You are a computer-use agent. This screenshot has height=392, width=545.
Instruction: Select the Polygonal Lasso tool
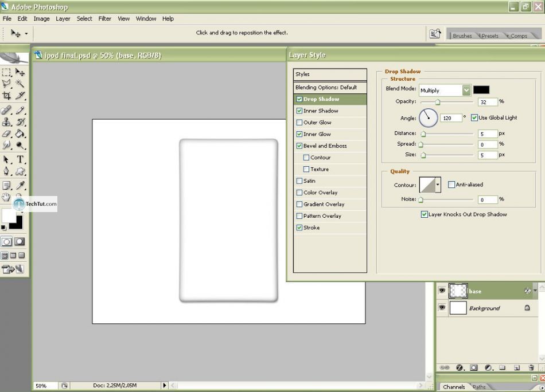pyautogui.click(x=6, y=84)
